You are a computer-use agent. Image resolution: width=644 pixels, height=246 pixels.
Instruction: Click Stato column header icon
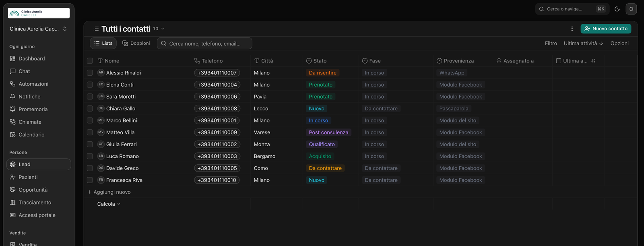point(309,61)
